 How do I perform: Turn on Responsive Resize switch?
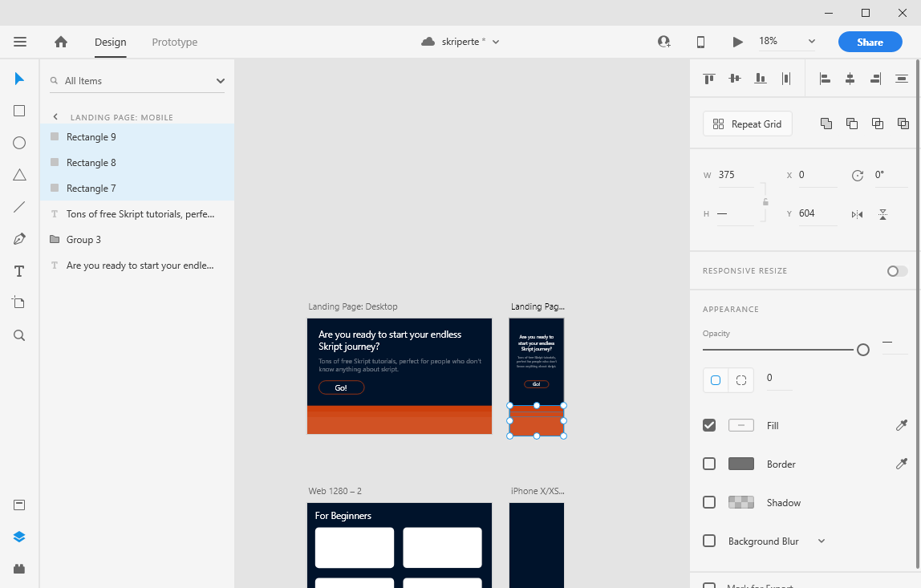(897, 271)
